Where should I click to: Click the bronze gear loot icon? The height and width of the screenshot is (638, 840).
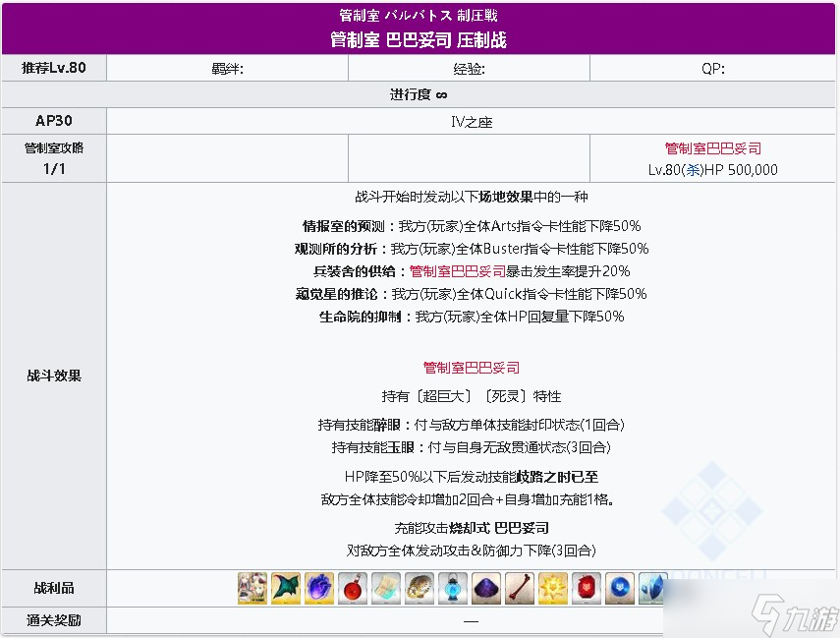point(420,588)
